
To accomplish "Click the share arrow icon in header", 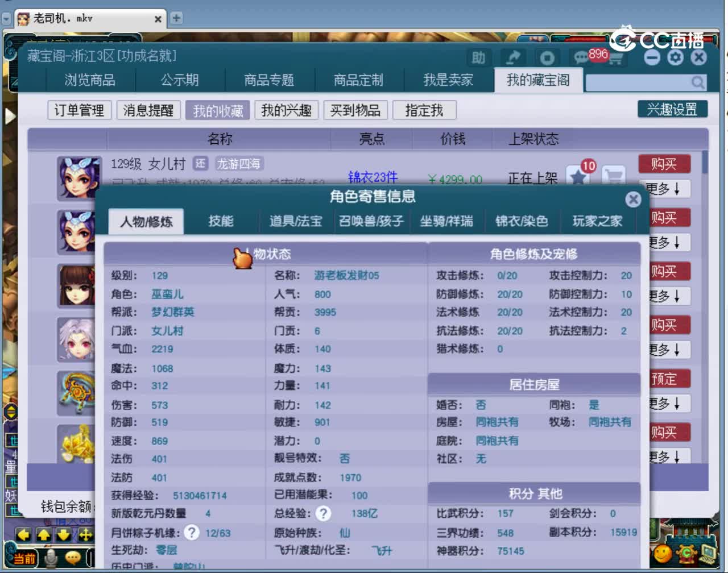I will coord(513,57).
